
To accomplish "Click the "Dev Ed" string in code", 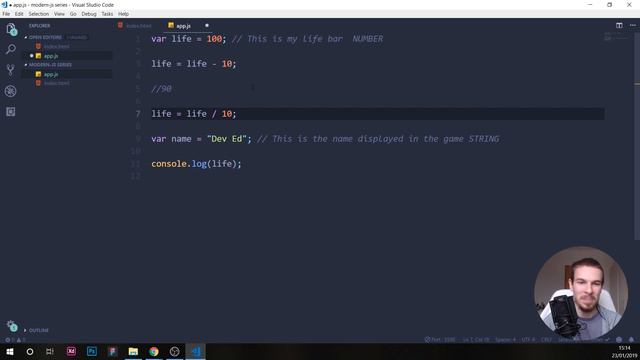I will tap(227, 139).
